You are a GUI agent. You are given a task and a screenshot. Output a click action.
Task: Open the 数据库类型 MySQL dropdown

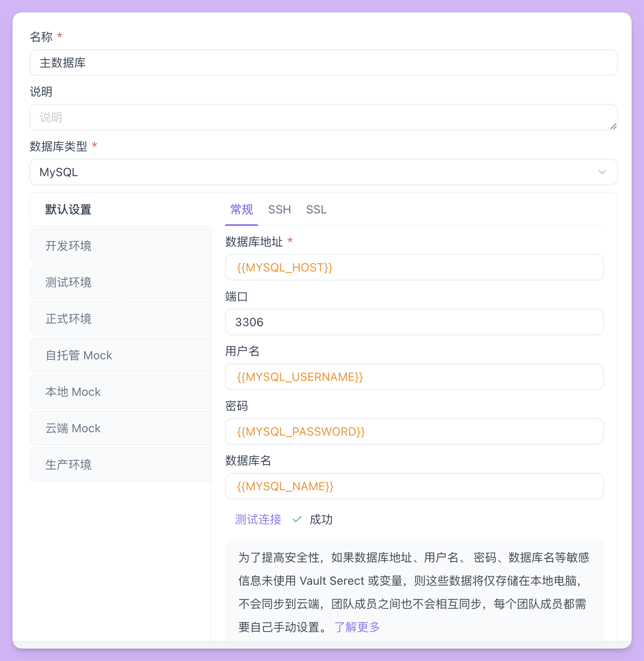(323, 172)
